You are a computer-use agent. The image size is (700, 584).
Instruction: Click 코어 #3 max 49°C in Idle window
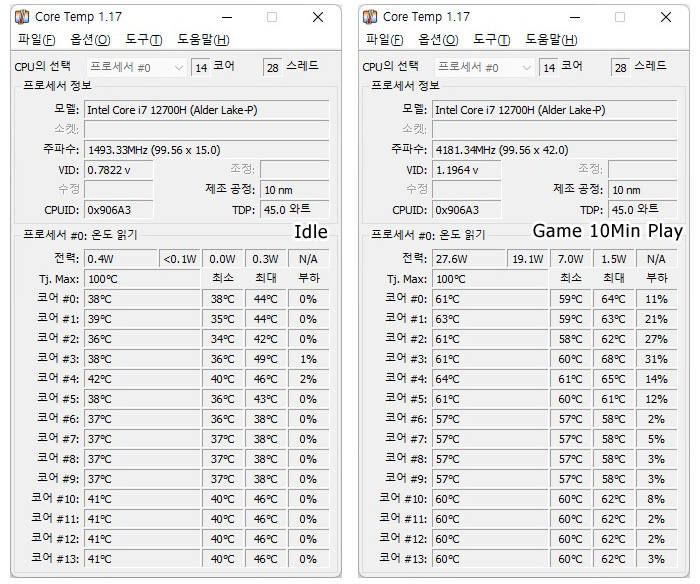coord(266,359)
